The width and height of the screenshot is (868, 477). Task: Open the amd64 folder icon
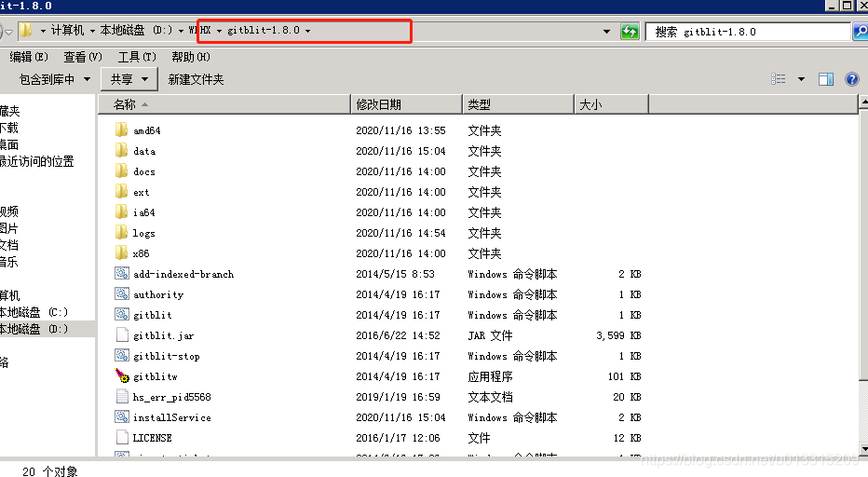click(121, 130)
